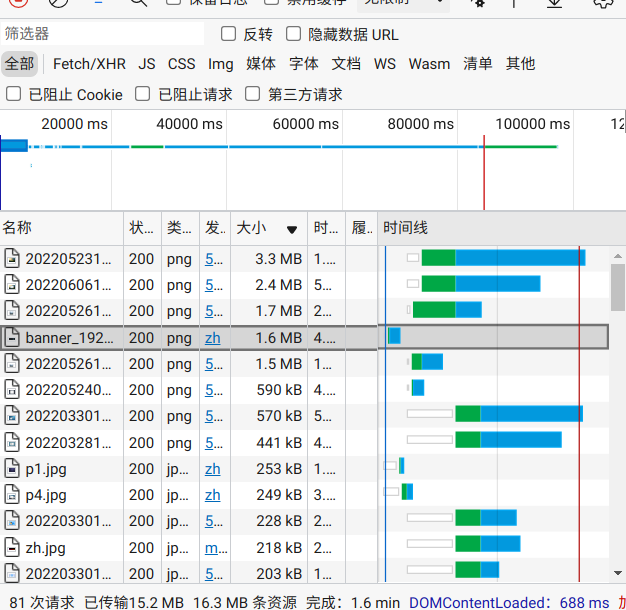The height and width of the screenshot is (610, 626).
Task: Click the file icon next to zh.jpg
Action: tap(12, 548)
